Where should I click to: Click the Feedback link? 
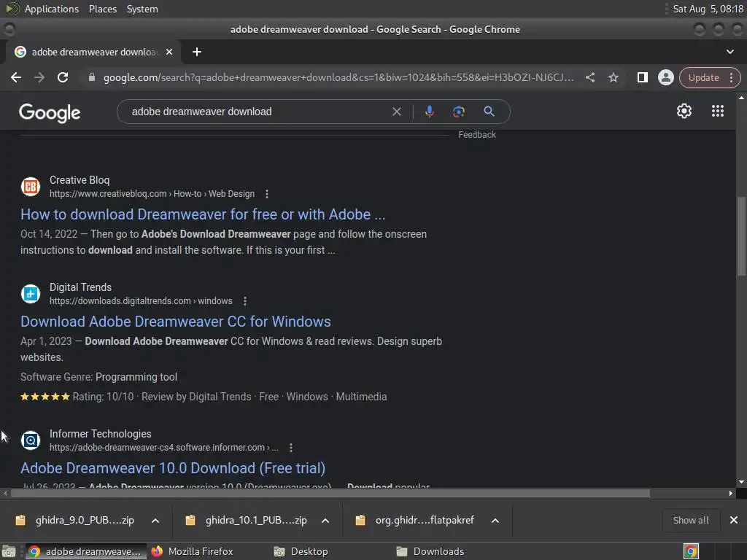[477, 135]
